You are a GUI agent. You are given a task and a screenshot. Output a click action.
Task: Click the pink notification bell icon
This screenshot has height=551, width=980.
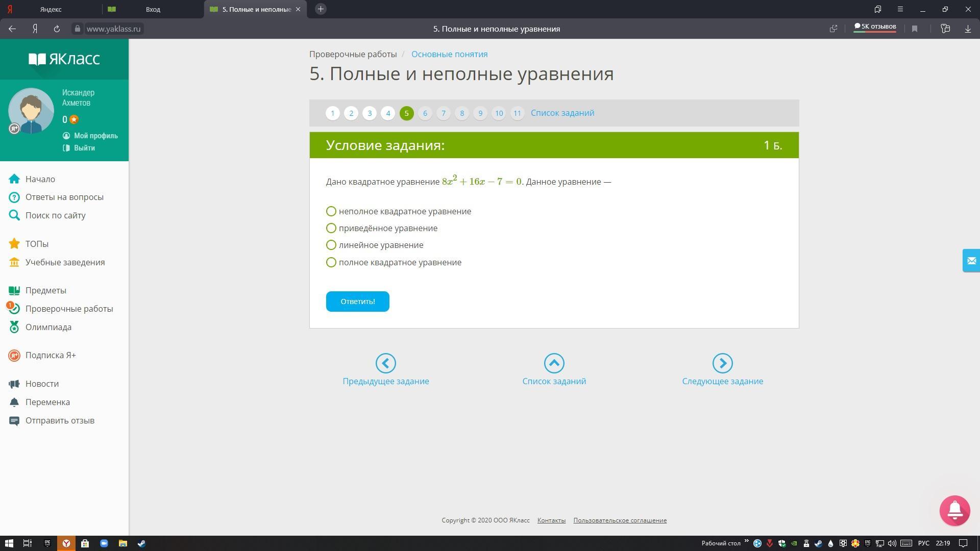[954, 510]
